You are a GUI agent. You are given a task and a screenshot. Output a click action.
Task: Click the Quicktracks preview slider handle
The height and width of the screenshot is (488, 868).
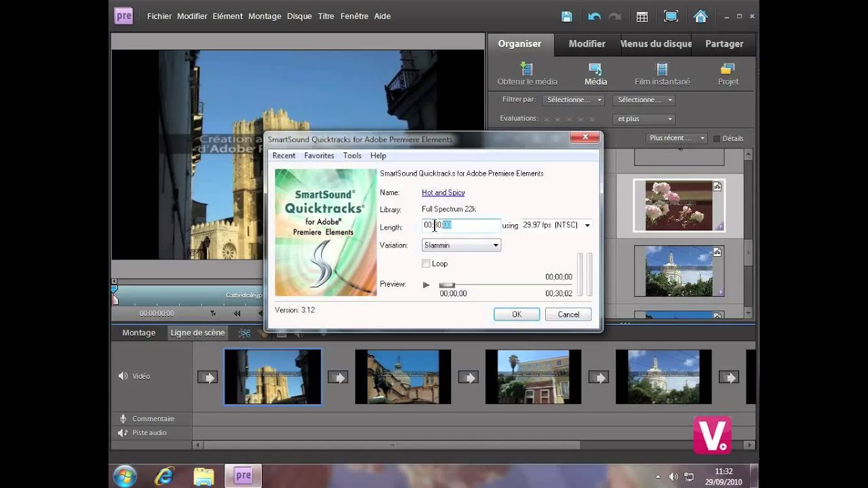[446, 285]
